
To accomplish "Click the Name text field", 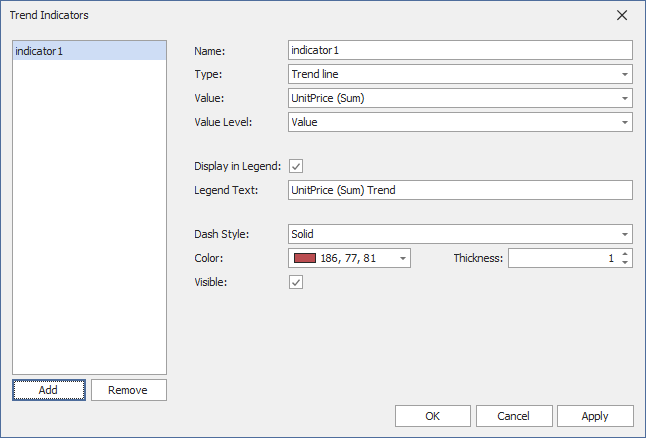I will point(459,50).
